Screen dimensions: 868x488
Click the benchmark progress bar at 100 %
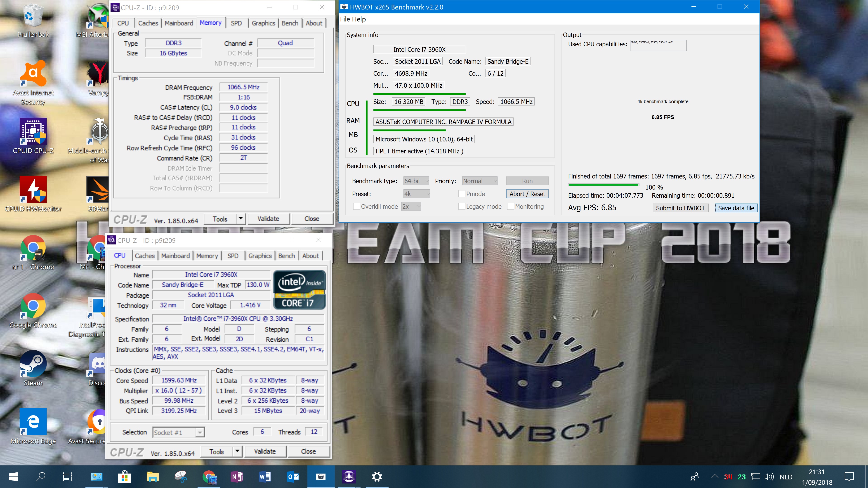pos(603,185)
